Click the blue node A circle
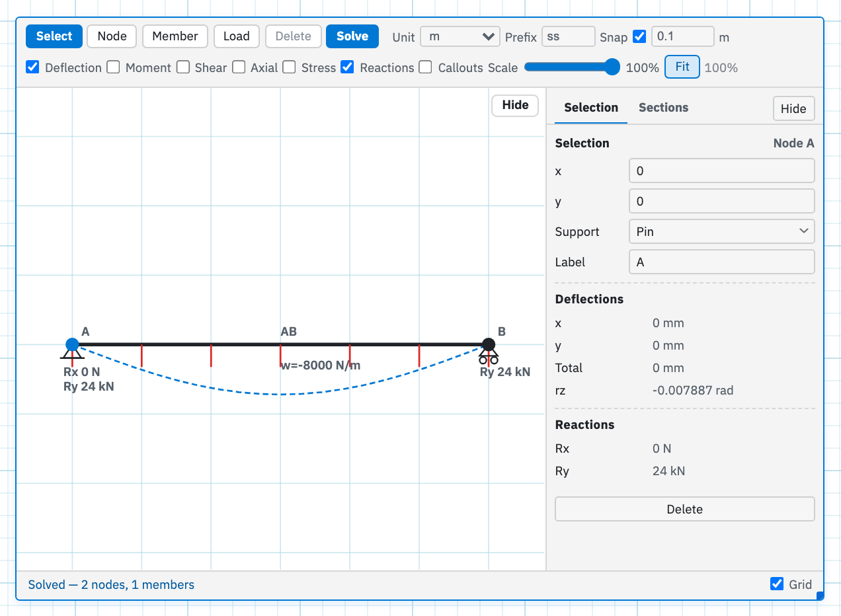 click(x=72, y=344)
